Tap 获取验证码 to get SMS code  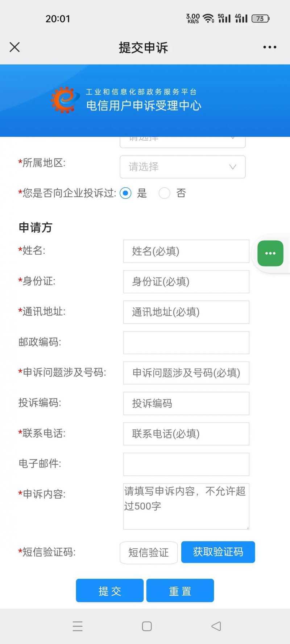point(218,552)
